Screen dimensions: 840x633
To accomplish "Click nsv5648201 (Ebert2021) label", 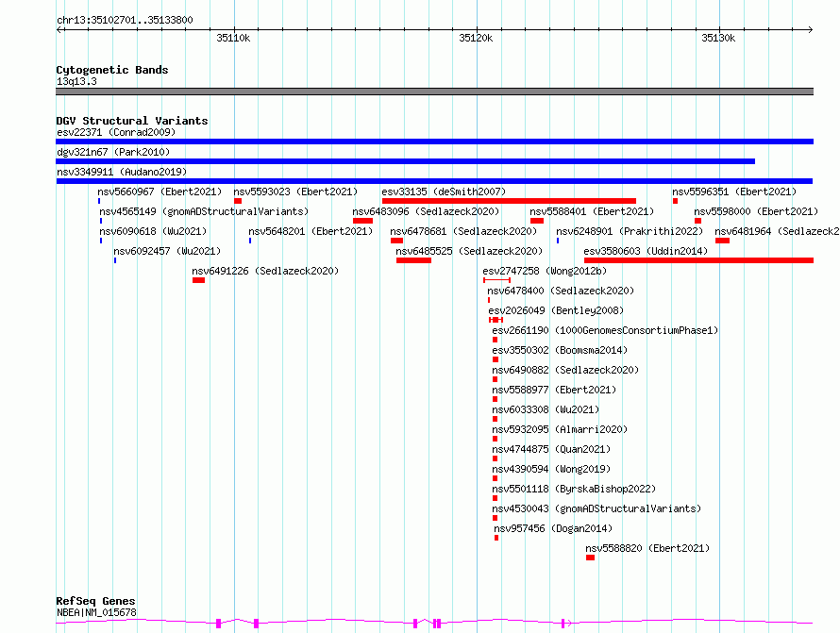I will [311, 231].
